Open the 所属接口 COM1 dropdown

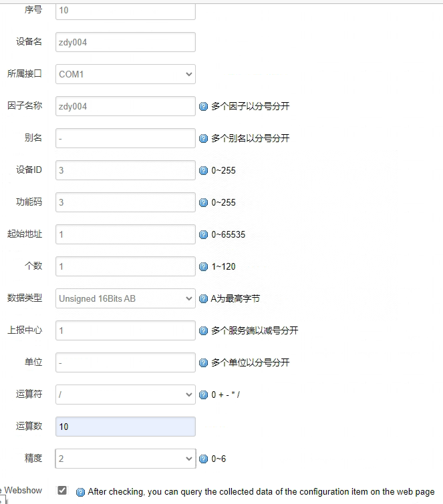(126, 74)
